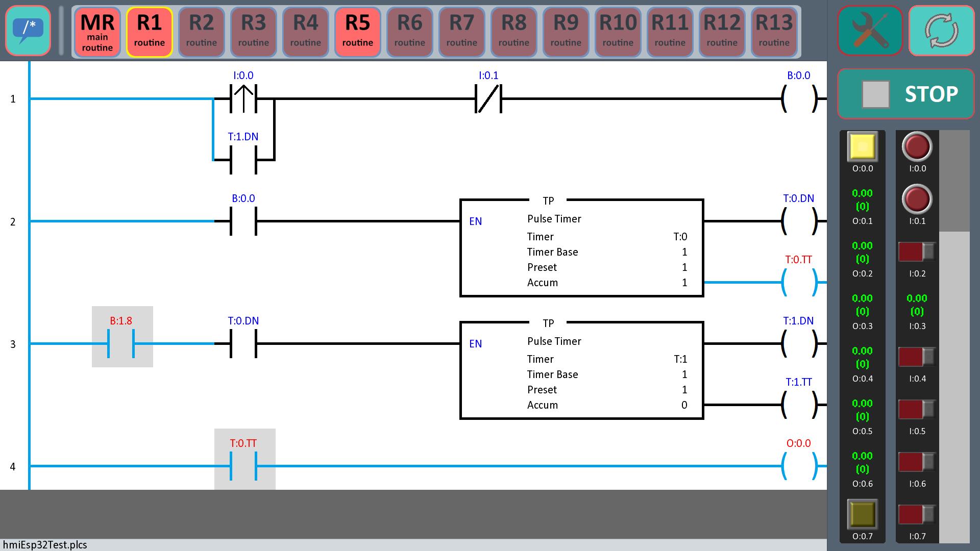Open the R13 routine tab
The image size is (980, 551).
click(774, 32)
